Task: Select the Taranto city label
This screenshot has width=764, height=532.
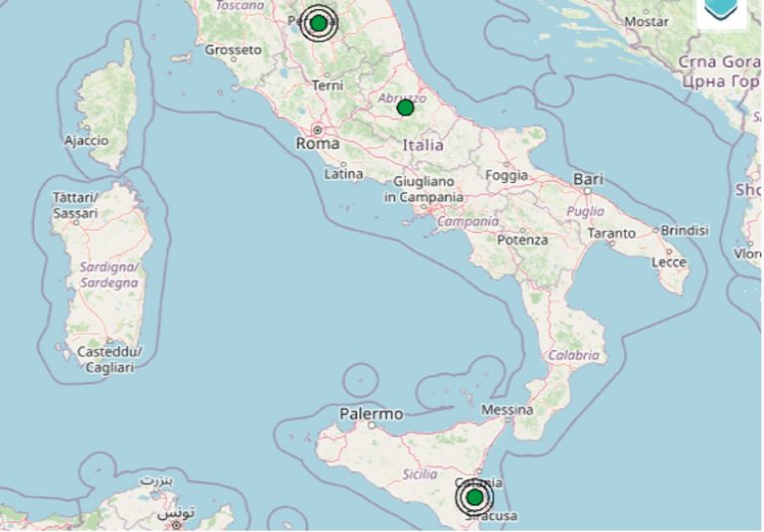Action: point(612,233)
